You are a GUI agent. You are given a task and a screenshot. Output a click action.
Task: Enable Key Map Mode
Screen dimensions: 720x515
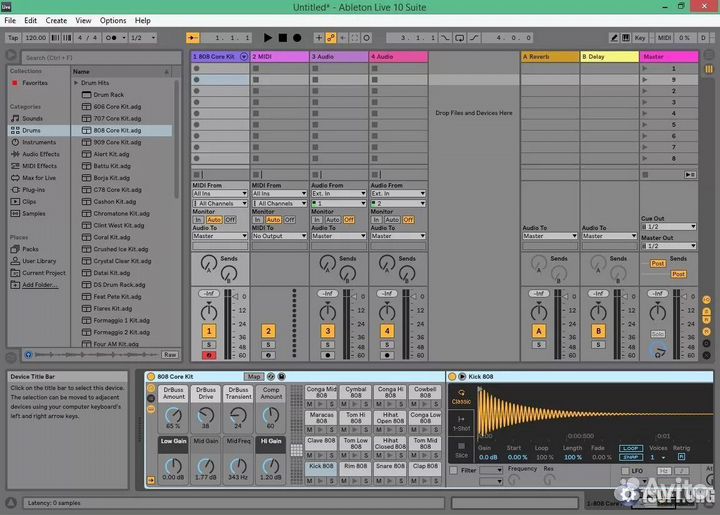[640, 38]
